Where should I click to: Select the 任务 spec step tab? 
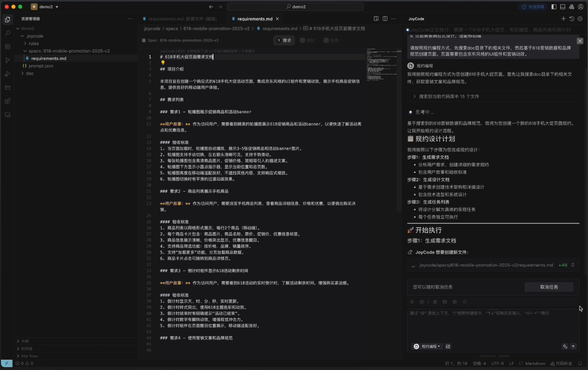pyautogui.click(x=331, y=40)
